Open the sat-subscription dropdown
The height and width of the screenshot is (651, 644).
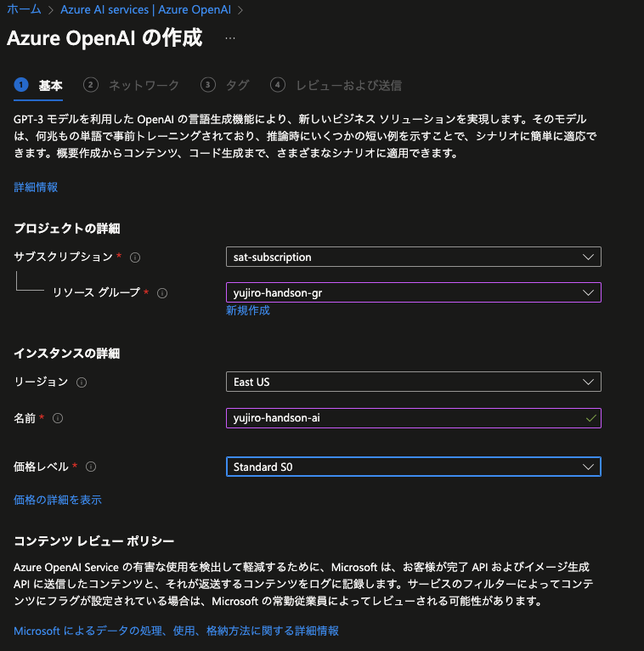(413, 257)
